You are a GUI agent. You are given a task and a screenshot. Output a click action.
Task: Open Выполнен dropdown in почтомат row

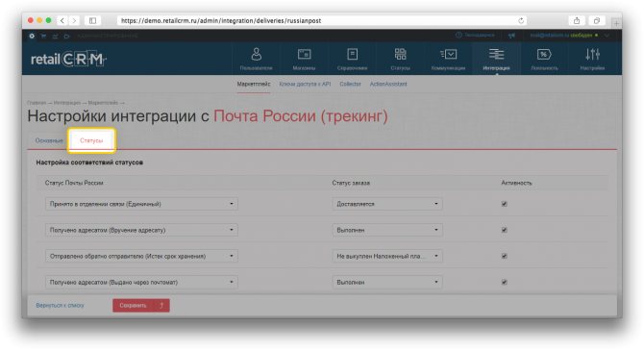pyautogui.click(x=387, y=283)
